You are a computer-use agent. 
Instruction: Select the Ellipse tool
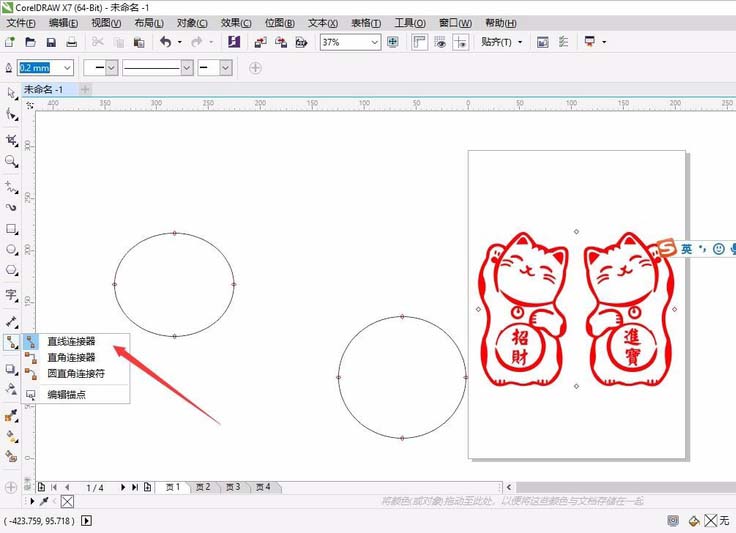11,250
